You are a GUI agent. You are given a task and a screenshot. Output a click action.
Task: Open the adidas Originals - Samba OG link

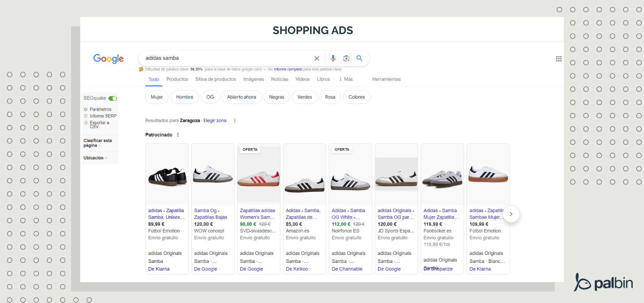pos(396,214)
